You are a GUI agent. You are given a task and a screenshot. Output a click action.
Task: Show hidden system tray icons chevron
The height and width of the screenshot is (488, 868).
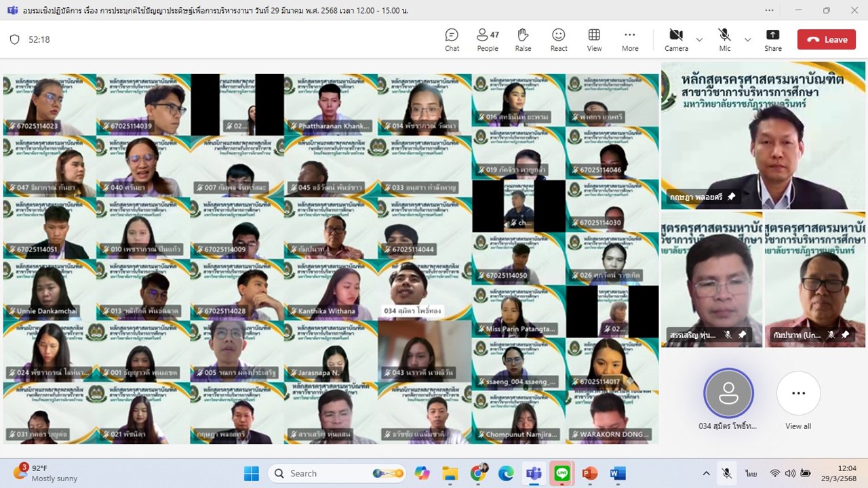(706, 473)
